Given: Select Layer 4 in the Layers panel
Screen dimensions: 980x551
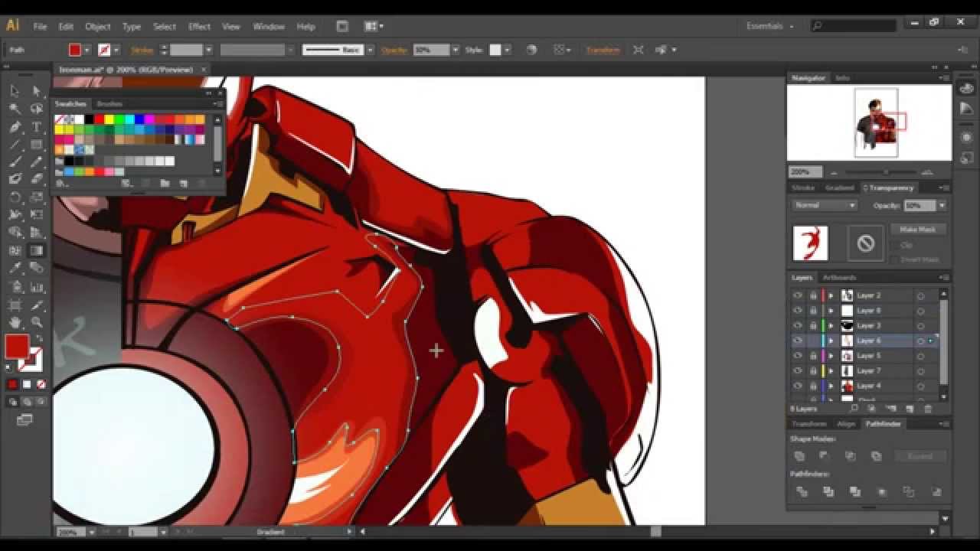Looking at the screenshot, I should (x=868, y=385).
